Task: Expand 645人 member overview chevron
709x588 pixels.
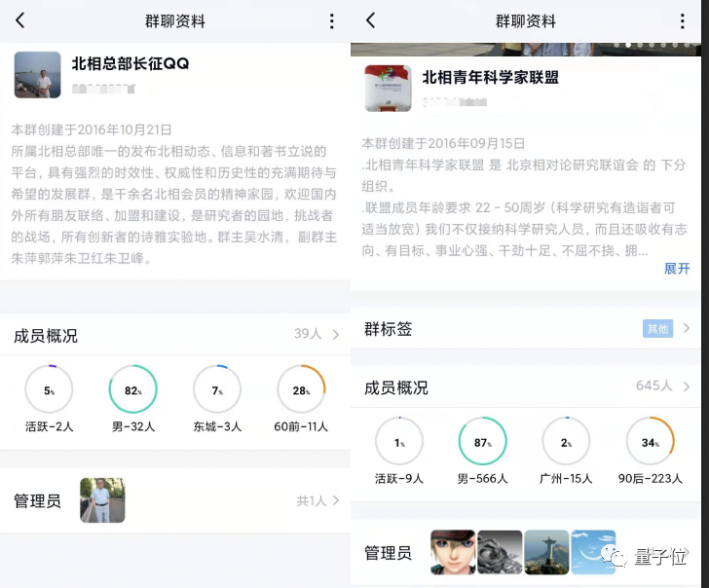Action: tap(686, 386)
